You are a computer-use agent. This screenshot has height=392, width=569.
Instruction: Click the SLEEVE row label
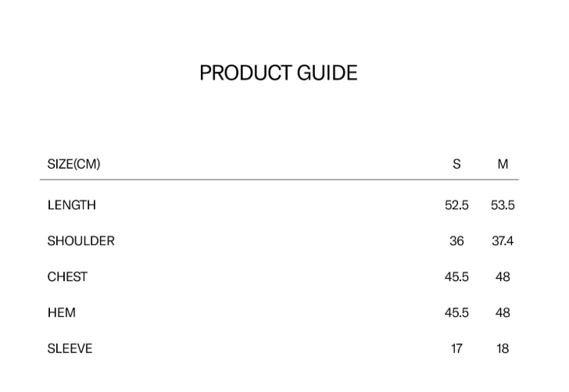70,348
